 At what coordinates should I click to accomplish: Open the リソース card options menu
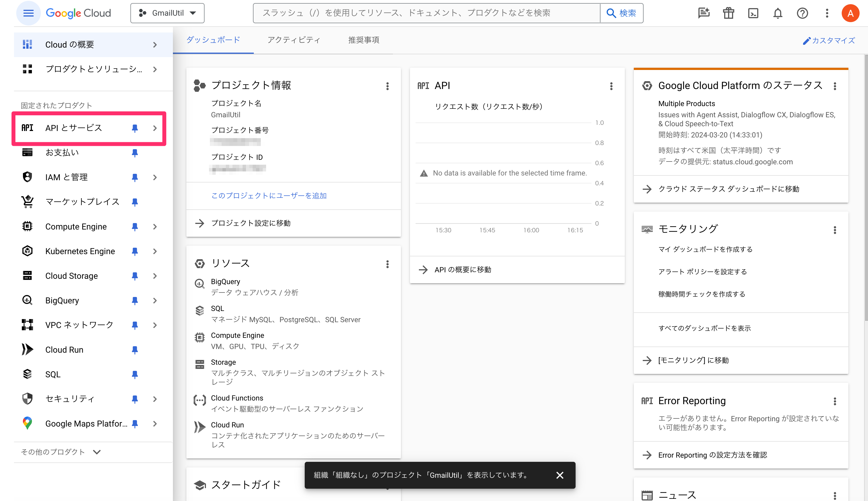click(387, 264)
